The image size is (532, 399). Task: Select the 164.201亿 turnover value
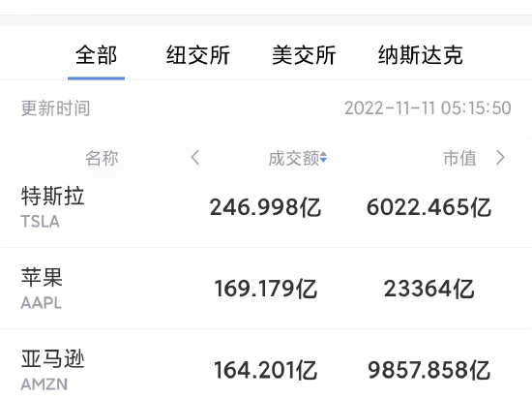pos(266,370)
